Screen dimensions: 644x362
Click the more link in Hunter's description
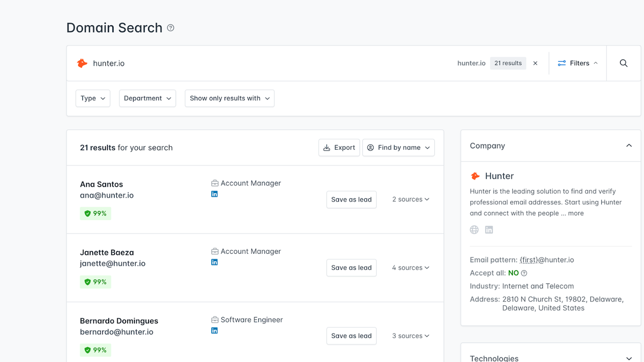pos(576,213)
